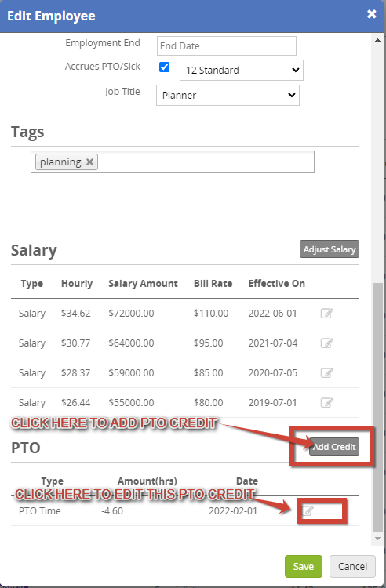386x588 pixels.
Task: Edit the 2019-07-01 salary entry
Action: [x=326, y=402]
